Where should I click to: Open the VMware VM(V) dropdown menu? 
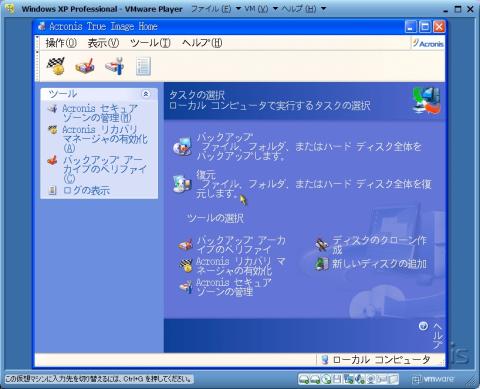point(261,9)
